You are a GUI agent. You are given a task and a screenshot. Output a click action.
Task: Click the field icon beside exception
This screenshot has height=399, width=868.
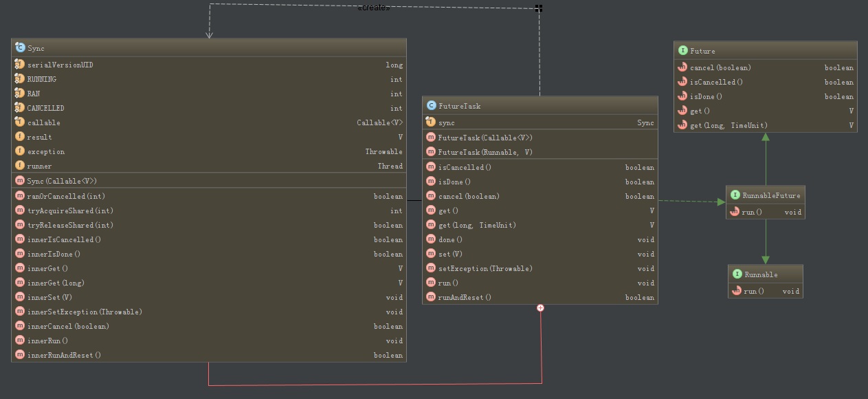coord(19,151)
